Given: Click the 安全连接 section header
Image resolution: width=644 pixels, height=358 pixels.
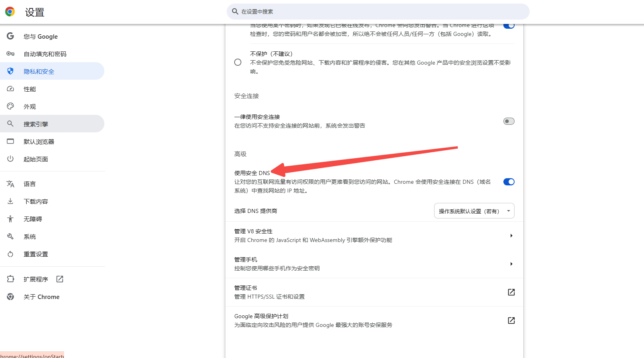Looking at the screenshot, I should pyautogui.click(x=247, y=96).
